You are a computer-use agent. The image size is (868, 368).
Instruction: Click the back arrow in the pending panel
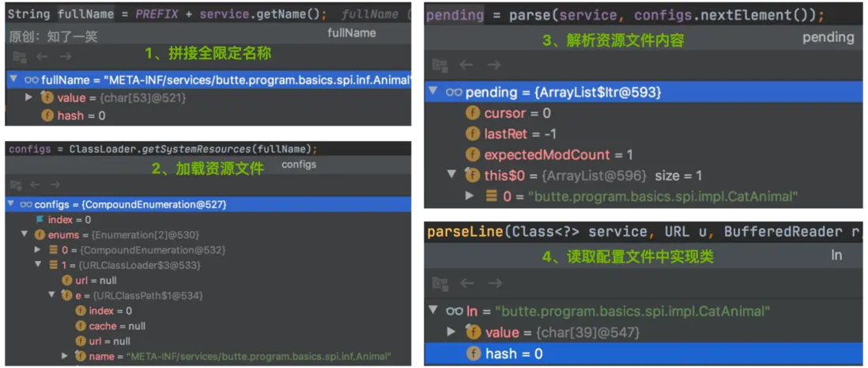point(466,65)
